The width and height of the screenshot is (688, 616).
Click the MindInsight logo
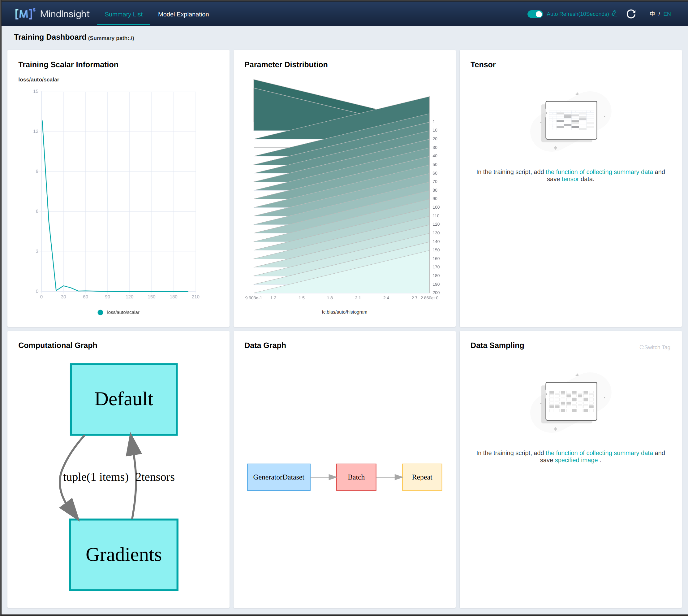click(x=52, y=14)
